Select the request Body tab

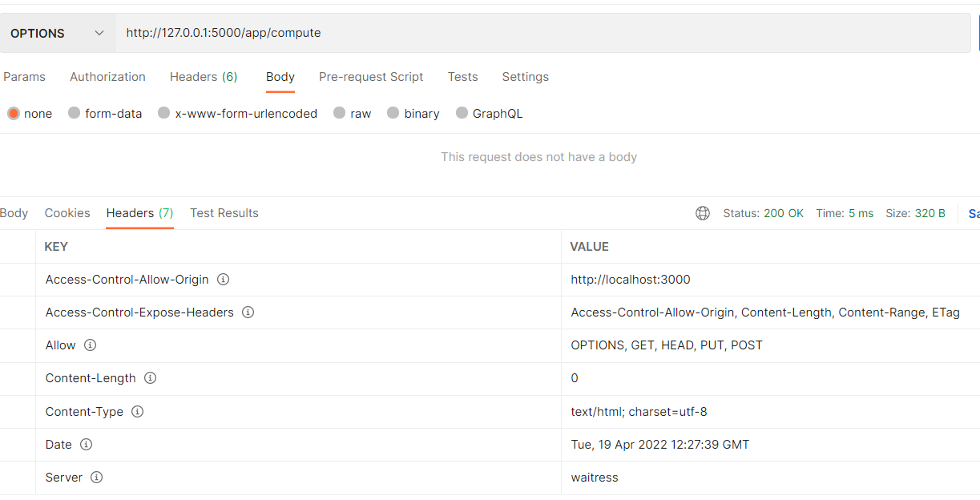[280, 77]
